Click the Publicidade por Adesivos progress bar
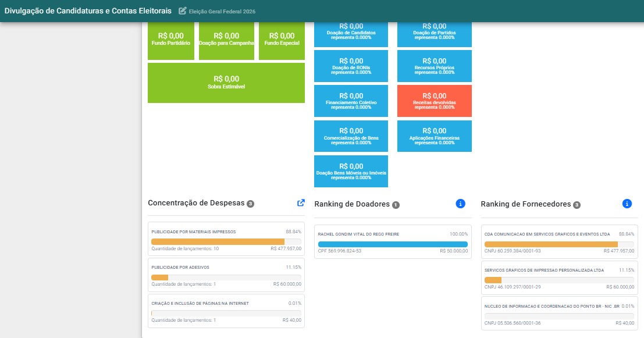 pyautogui.click(x=226, y=277)
